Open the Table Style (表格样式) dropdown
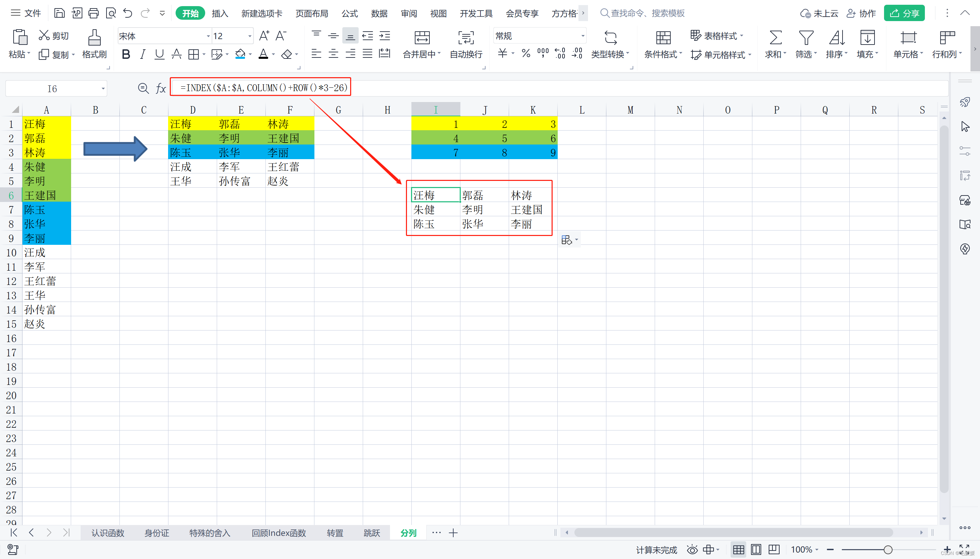This screenshot has width=980, height=559. [717, 36]
